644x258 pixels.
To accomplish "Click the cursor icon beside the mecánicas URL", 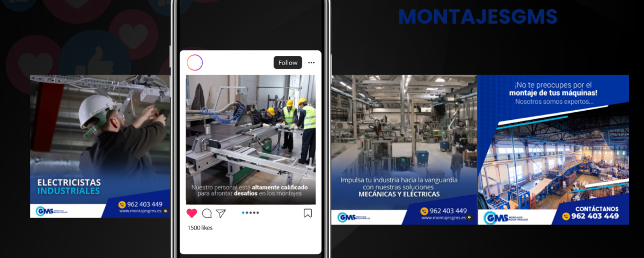I will (470, 218).
